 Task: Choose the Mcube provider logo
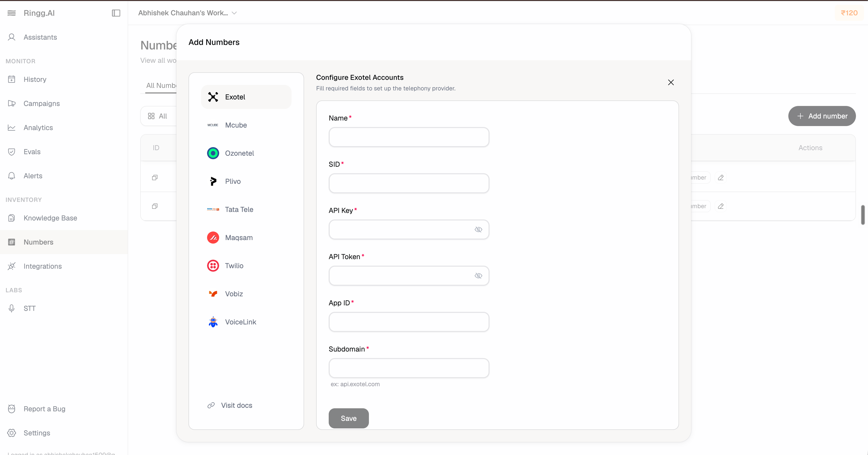tap(213, 125)
